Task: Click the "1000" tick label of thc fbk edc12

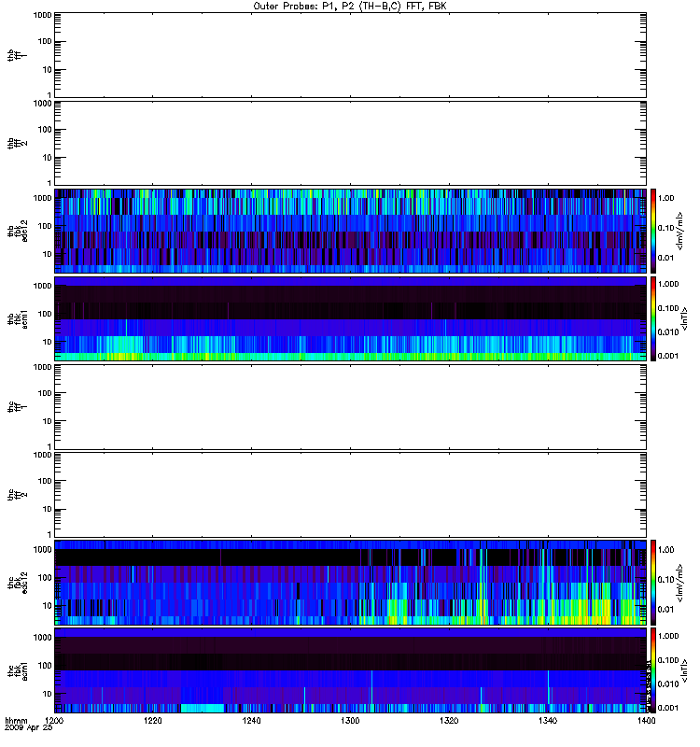Action: 42,549
